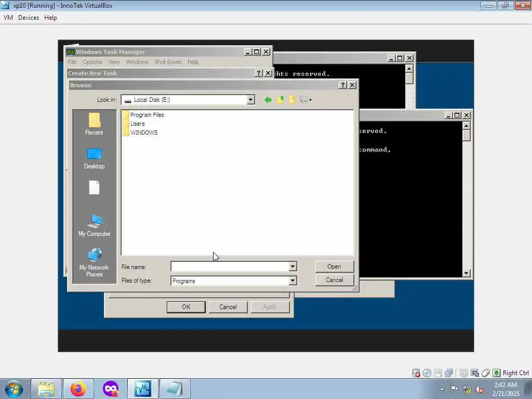
Task: Close the Create New Task dialog
Action: [x=268, y=73]
